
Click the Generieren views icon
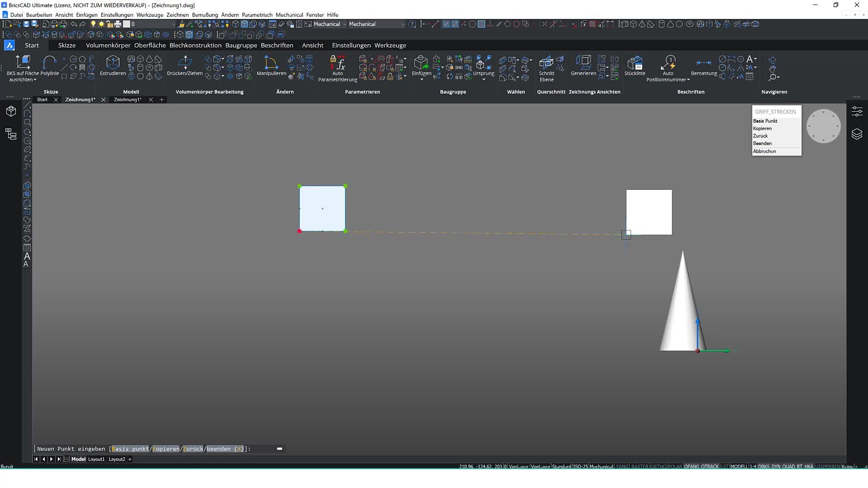click(x=583, y=62)
